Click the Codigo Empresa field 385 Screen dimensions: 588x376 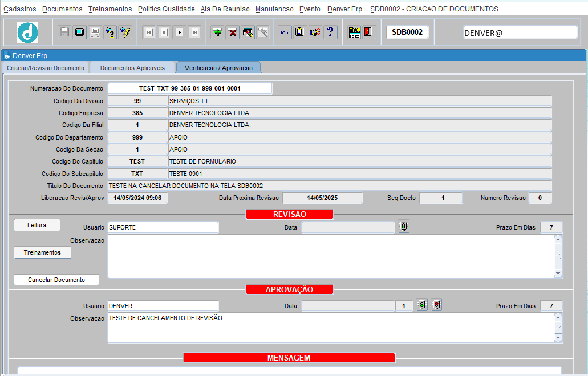pos(137,113)
